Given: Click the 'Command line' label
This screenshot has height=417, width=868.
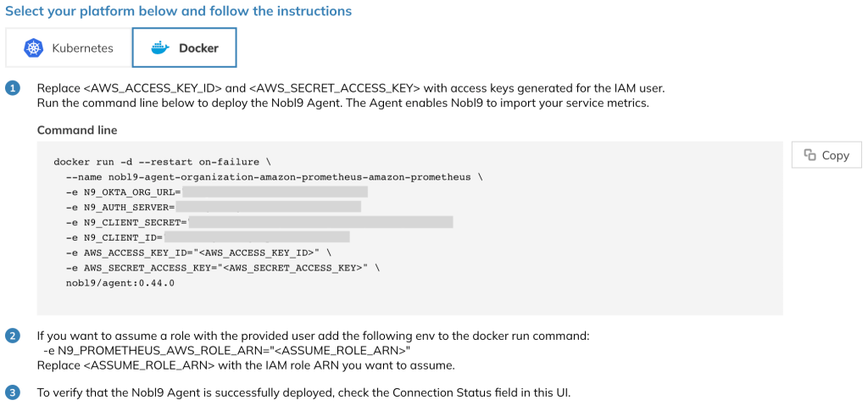Looking at the screenshot, I should pos(77,131).
